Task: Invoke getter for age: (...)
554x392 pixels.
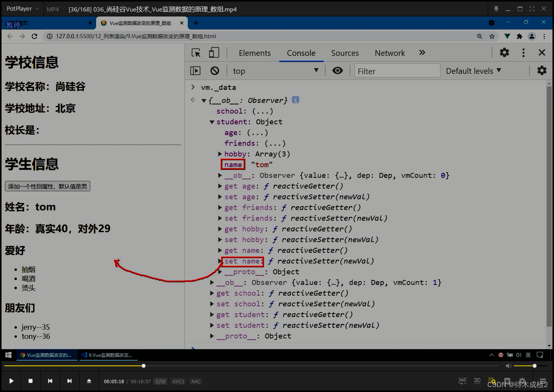Action: point(257,133)
